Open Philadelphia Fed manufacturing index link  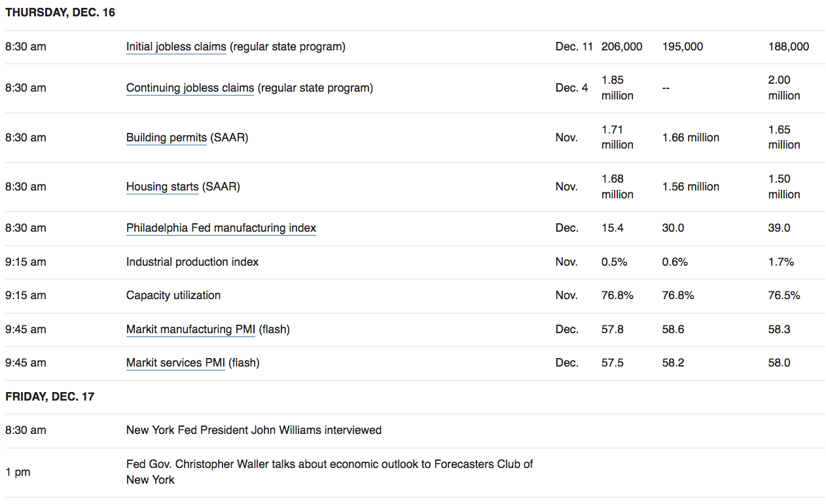tap(221, 228)
